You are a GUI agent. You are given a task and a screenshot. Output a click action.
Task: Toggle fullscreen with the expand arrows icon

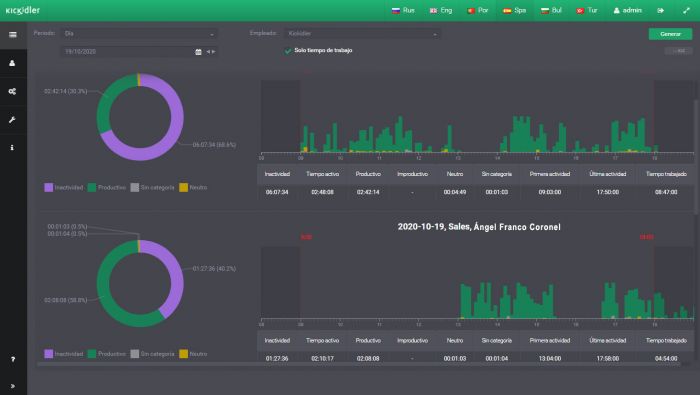[687, 10]
